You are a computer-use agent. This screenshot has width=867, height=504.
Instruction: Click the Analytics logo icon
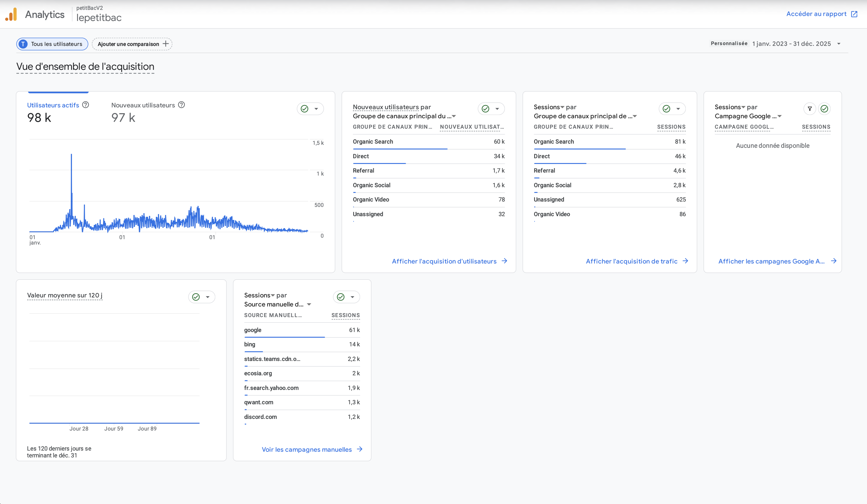11,14
